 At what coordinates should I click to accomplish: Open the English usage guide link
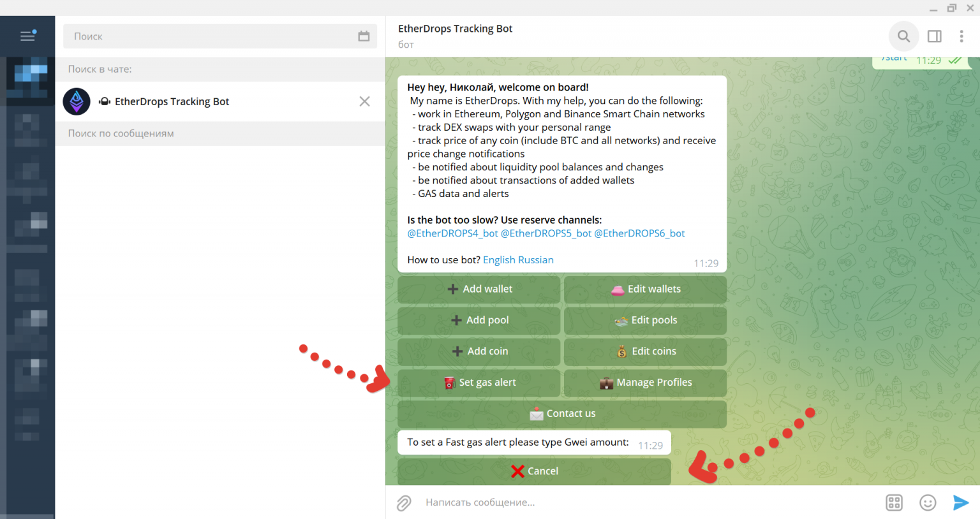coord(499,260)
